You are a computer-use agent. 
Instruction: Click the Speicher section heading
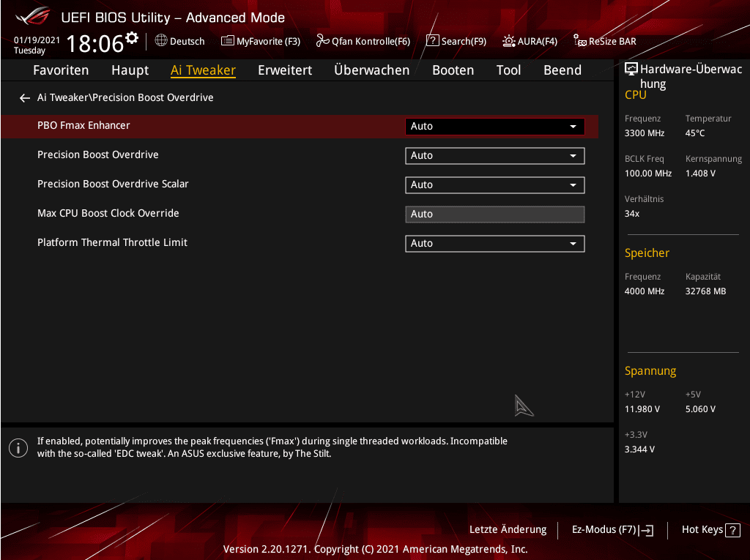[647, 253]
